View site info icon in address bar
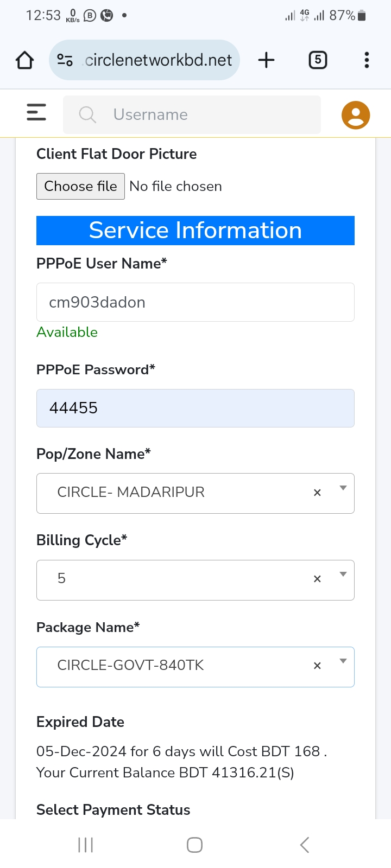391x868 pixels. pos(65,60)
